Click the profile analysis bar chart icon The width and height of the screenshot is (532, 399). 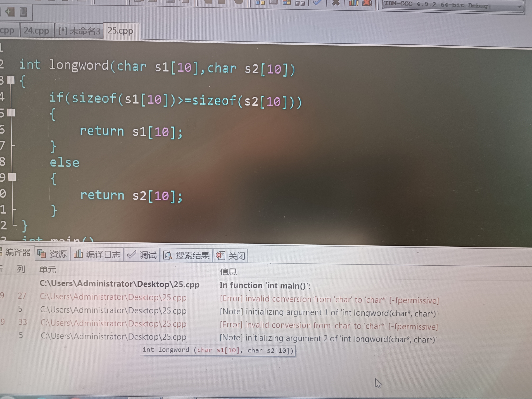tap(353, 3)
